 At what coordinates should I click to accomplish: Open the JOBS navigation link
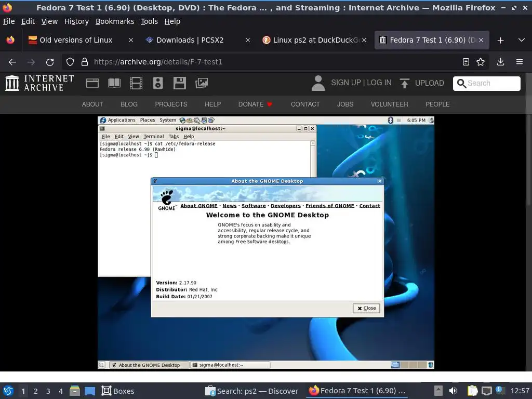tap(345, 104)
